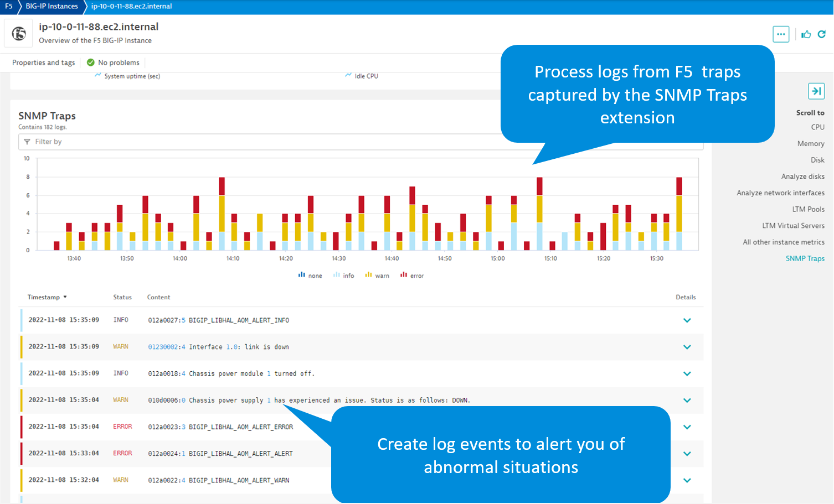Select the 2022-11-08 15:32:04 timestamp

(64, 480)
